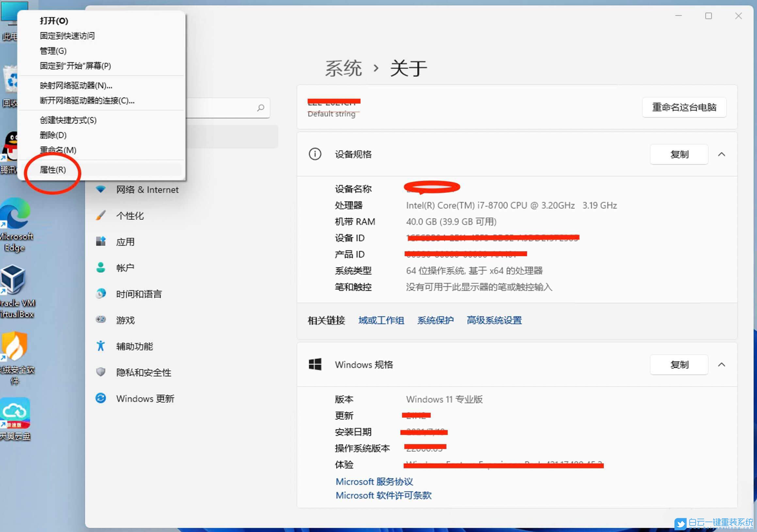
Task: Open 高级系统设置 link
Action: pyautogui.click(x=494, y=320)
